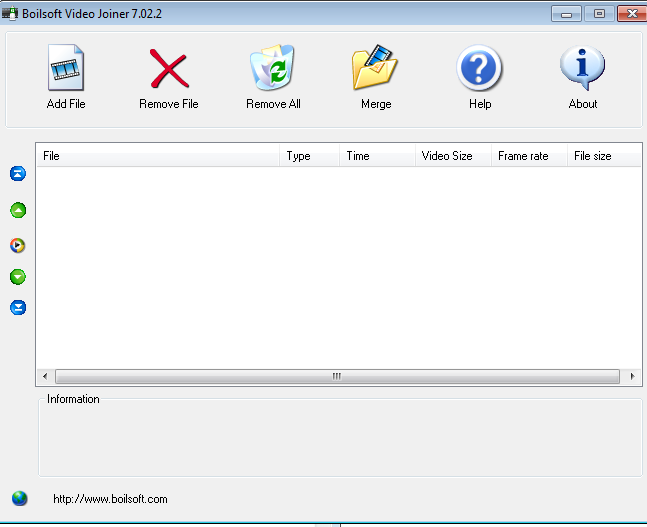Minimize the Boilsoft Video Joiner window
The height and width of the screenshot is (527, 647).
(x=566, y=14)
